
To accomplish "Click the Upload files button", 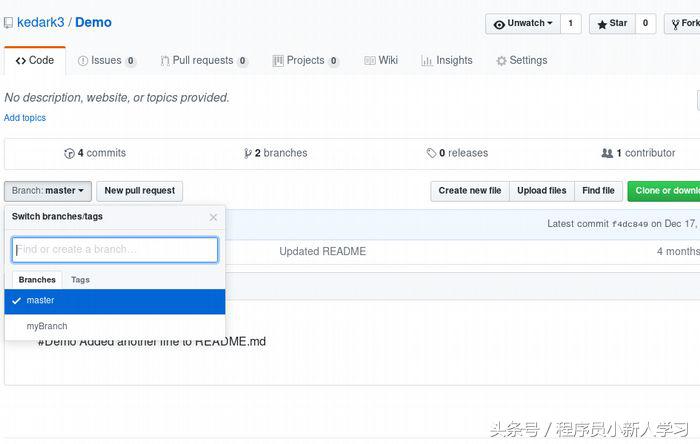I will [542, 191].
